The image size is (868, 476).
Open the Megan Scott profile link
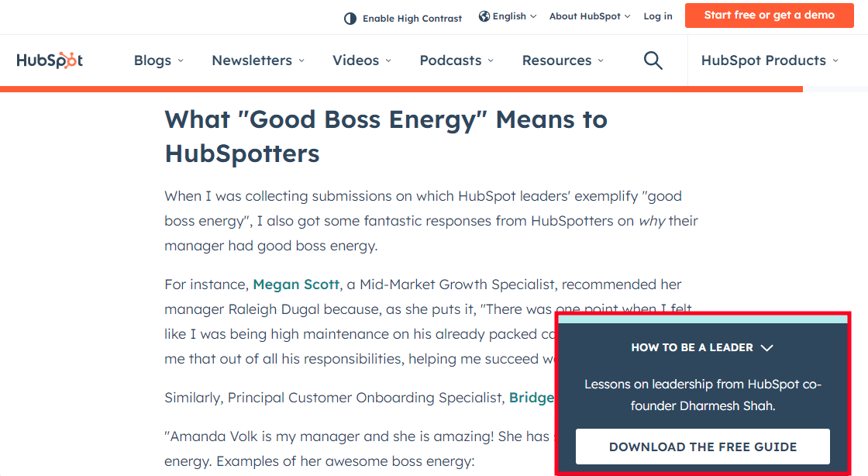pyautogui.click(x=296, y=285)
